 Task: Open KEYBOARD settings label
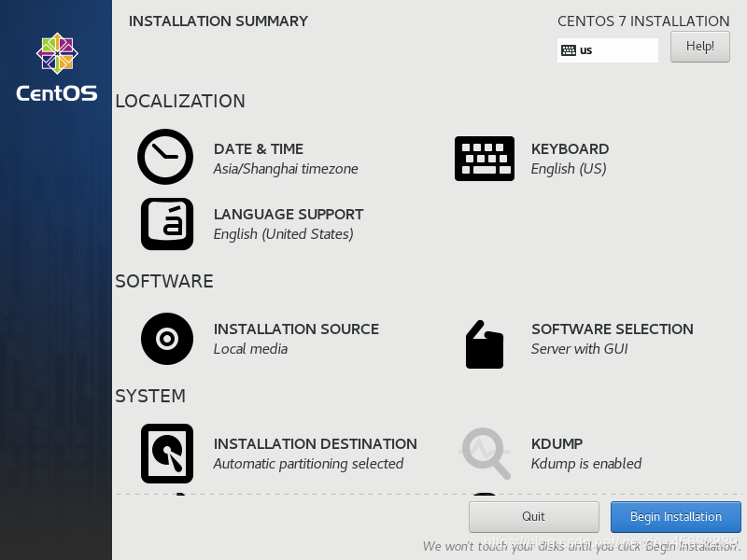(x=570, y=149)
